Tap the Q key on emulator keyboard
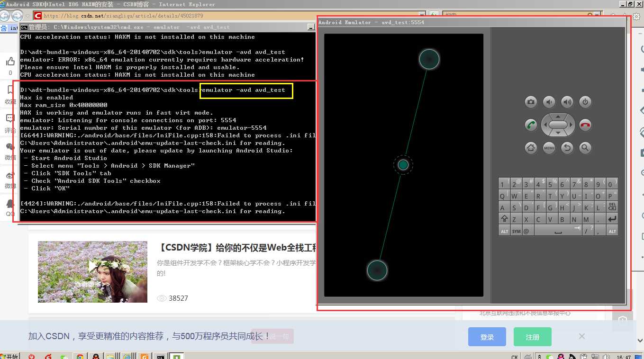Image resolution: width=644 pixels, height=359 pixels. pos(504,195)
